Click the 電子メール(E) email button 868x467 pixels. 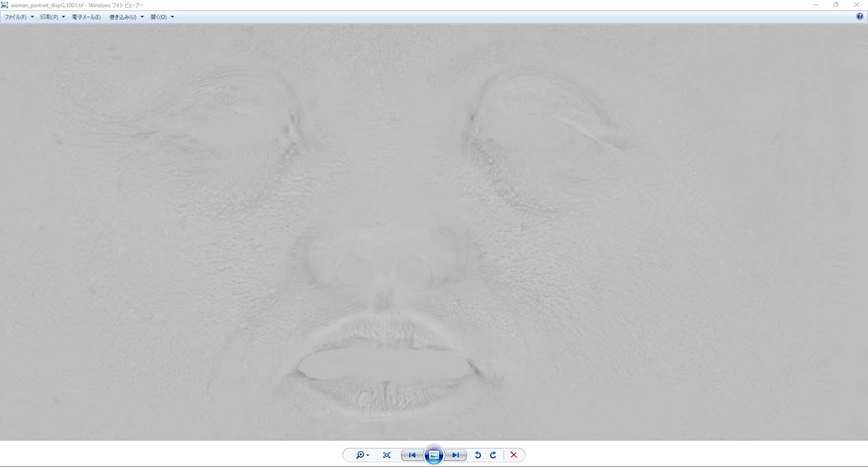click(x=86, y=17)
